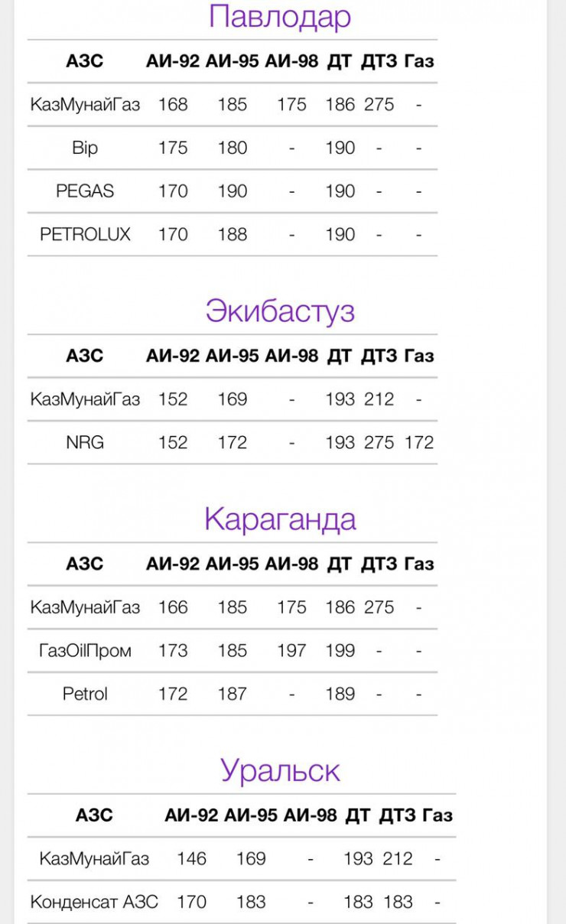Choose the PETROLUX station name
Screen dimensions: 566x924
[x=85, y=234]
